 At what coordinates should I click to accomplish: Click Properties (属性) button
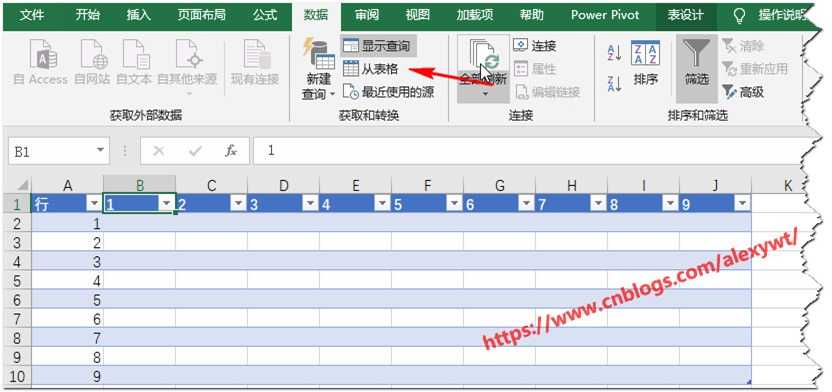click(x=535, y=69)
